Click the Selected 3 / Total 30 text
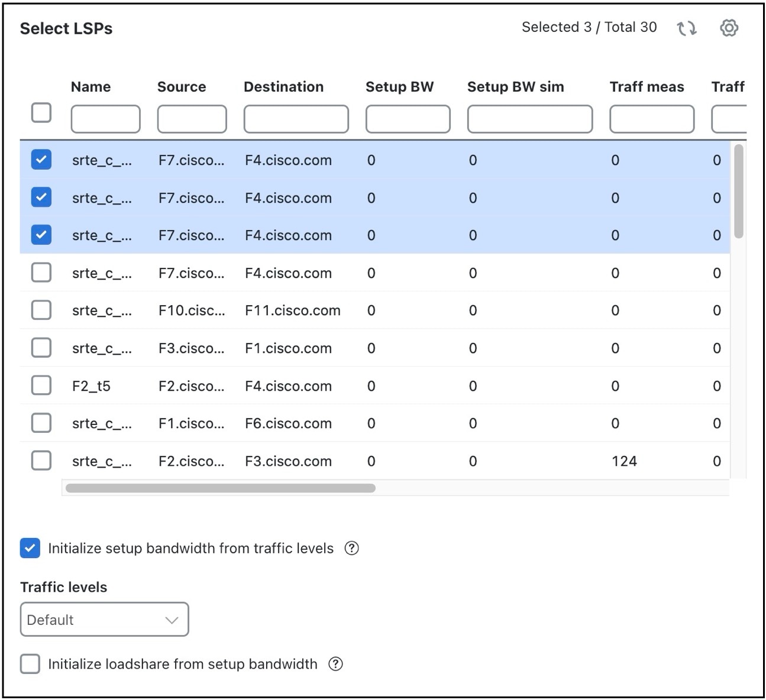 589,27
